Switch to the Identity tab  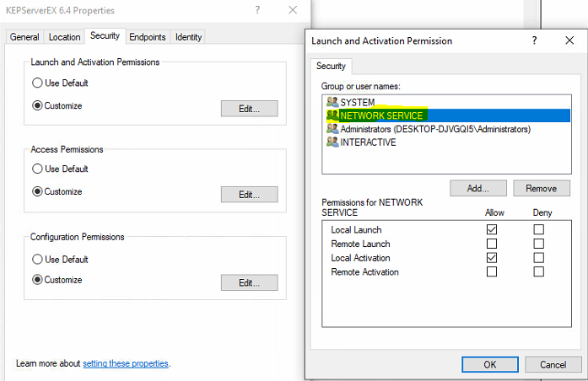point(188,37)
